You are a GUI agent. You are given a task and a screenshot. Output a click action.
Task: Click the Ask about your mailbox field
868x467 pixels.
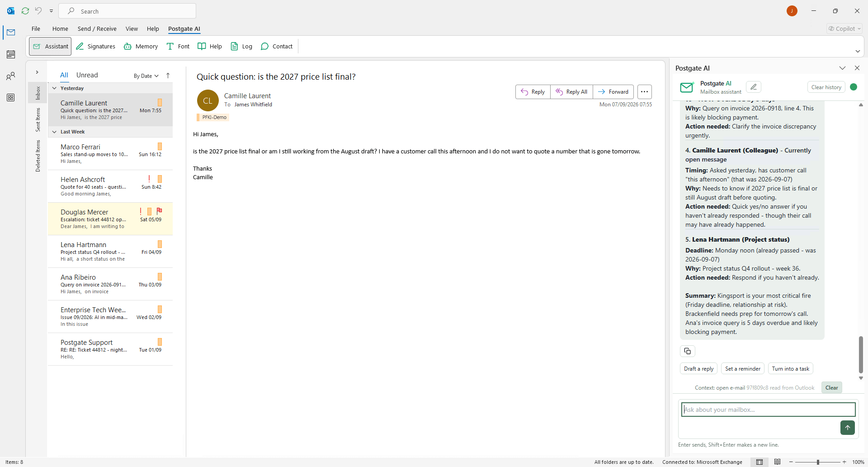(768, 410)
